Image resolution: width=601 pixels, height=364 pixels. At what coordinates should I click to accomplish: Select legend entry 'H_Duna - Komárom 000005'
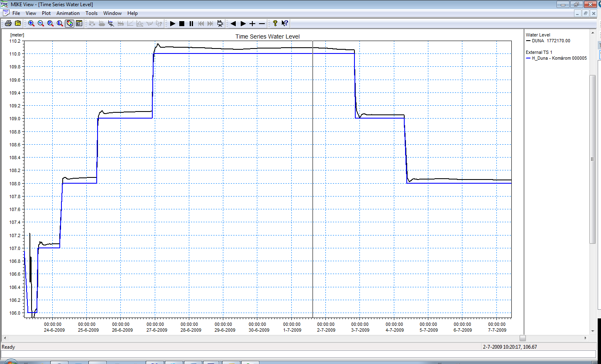[557, 58]
